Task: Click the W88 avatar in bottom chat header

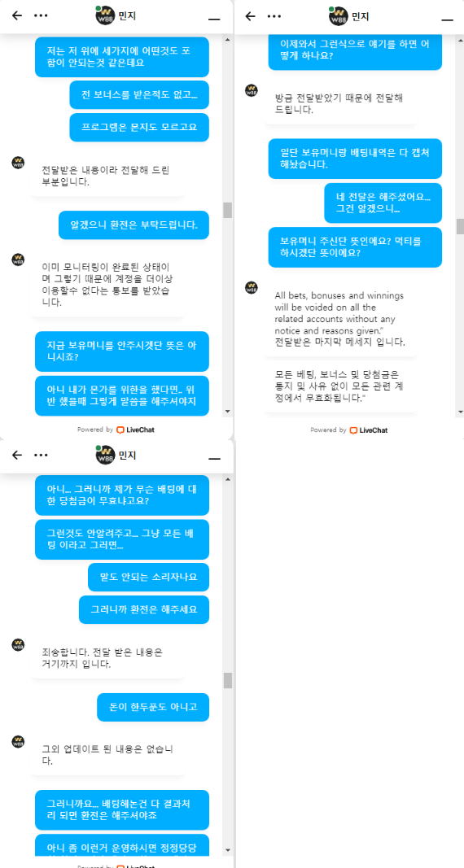Action: [105, 455]
